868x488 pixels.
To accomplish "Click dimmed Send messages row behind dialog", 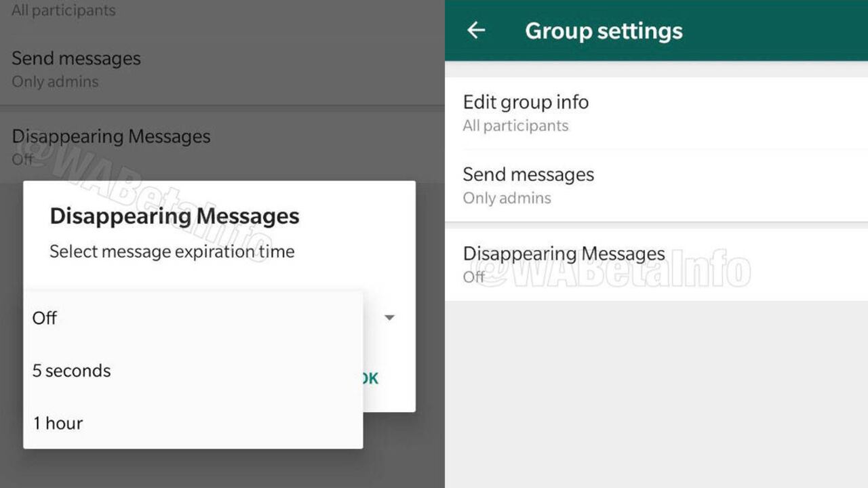I will [x=76, y=59].
